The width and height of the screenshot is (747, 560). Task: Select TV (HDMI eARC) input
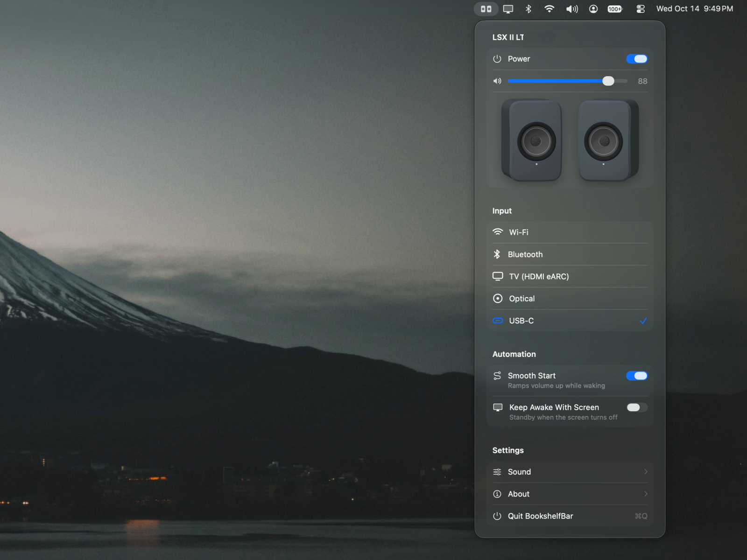click(570, 276)
